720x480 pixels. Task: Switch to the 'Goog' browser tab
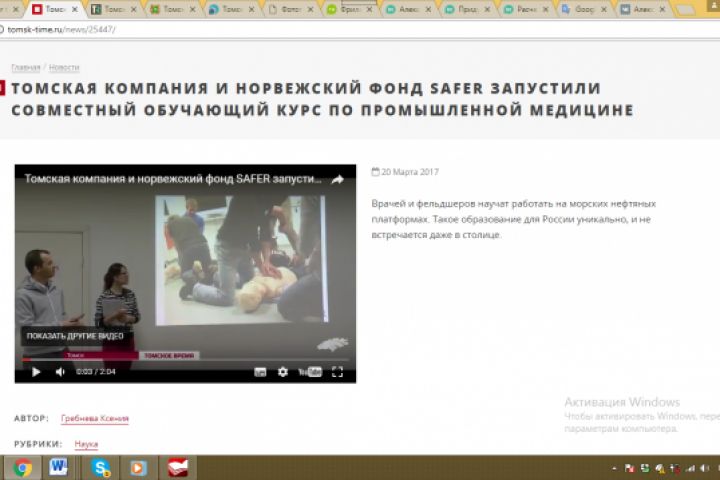pyautogui.click(x=584, y=9)
